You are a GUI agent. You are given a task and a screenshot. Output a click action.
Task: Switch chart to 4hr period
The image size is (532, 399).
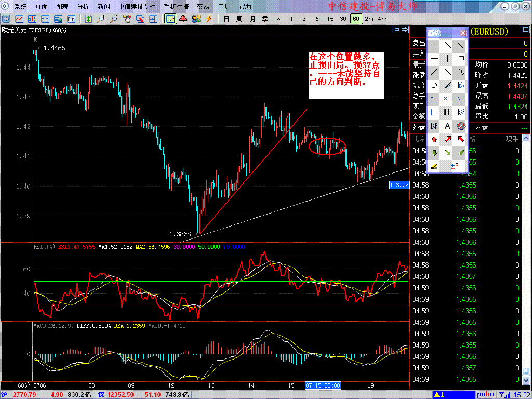coord(382,19)
